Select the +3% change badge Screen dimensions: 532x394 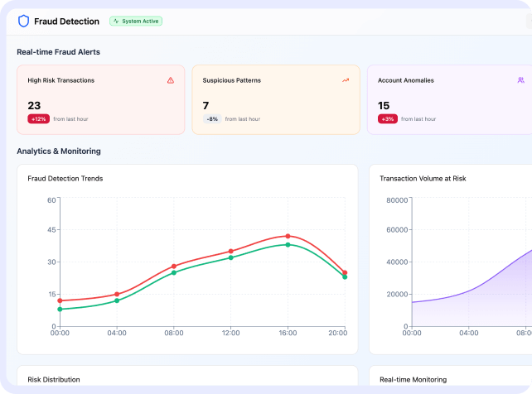tap(387, 119)
